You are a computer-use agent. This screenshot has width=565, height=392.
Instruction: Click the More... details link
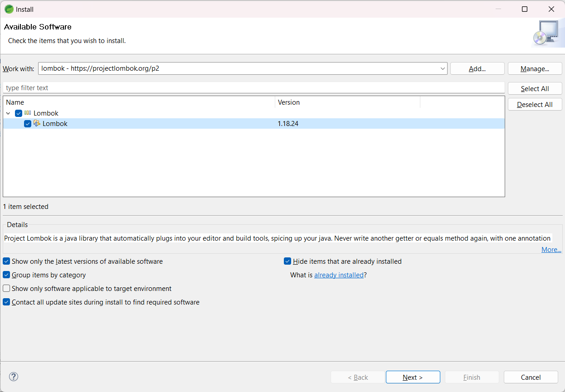tap(551, 250)
